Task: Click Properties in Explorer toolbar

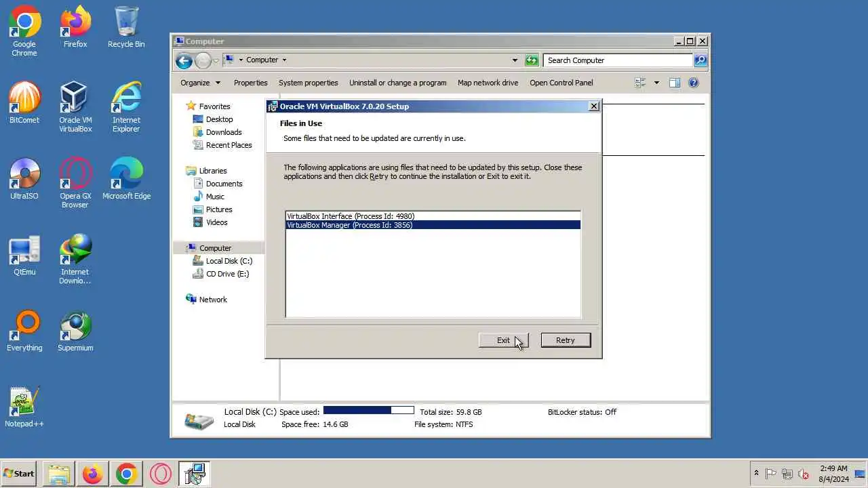Action: coord(251,83)
